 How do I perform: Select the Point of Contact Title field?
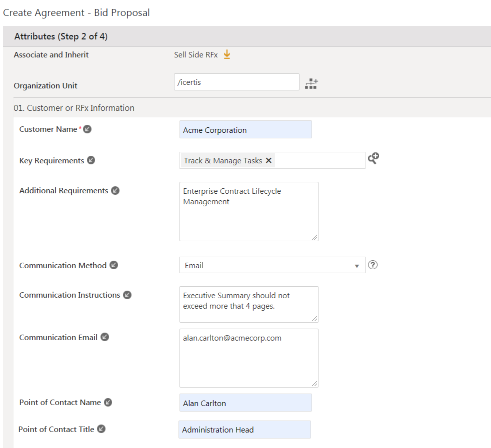click(x=244, y=430)
